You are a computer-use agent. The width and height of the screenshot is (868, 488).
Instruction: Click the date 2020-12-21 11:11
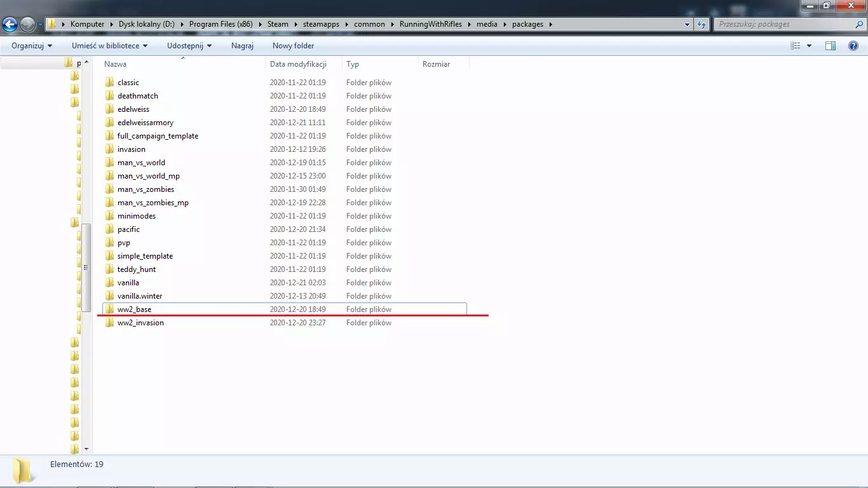coord(297,122)
